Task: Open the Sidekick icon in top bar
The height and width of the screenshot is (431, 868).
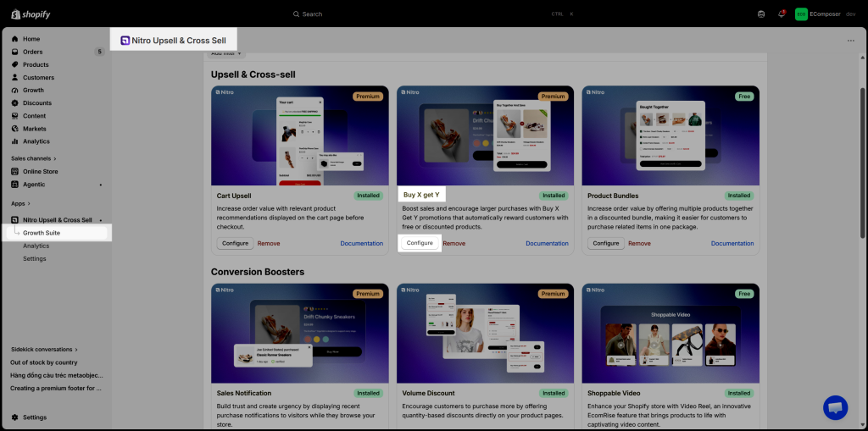Action: tap(761, 14)
